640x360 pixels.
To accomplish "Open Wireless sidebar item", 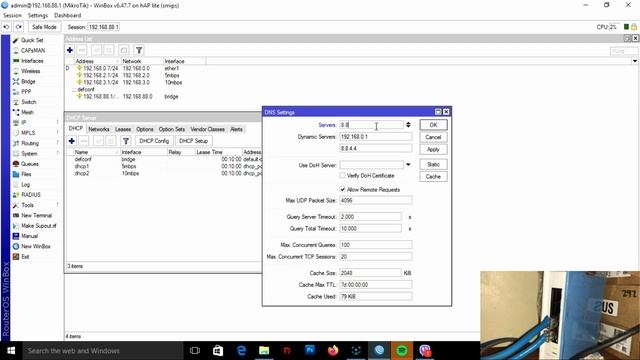I will [x=30, y=71].
